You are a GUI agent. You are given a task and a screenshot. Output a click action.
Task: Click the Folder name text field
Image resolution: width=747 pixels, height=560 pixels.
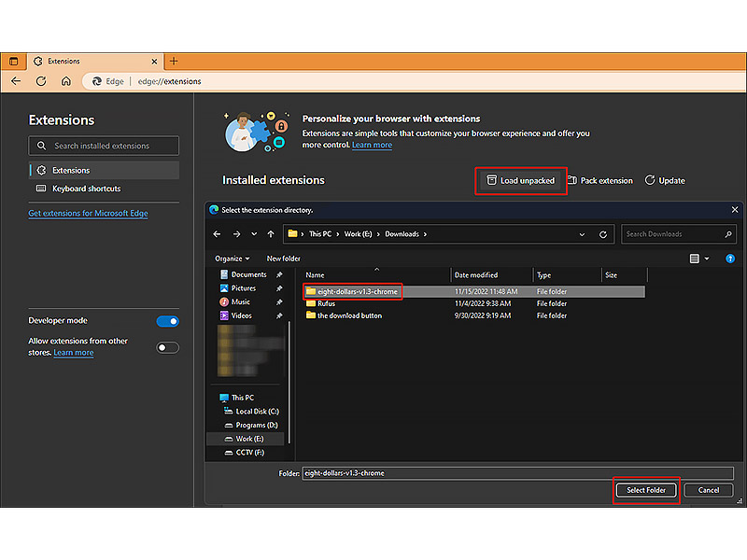tap(518, 473)
